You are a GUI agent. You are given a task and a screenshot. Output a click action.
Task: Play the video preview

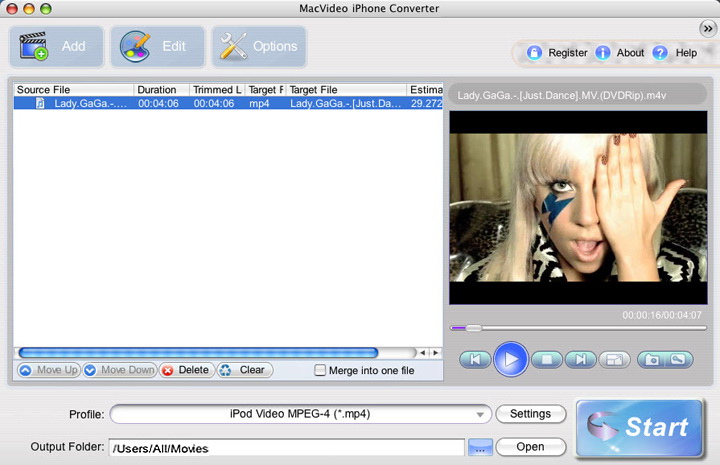click(511, 359)
